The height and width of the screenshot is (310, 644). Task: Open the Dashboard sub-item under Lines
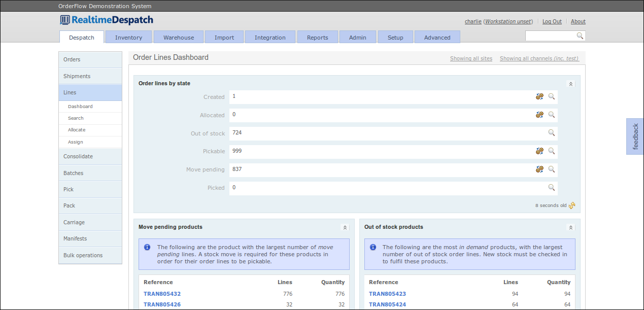pos(90,107)
